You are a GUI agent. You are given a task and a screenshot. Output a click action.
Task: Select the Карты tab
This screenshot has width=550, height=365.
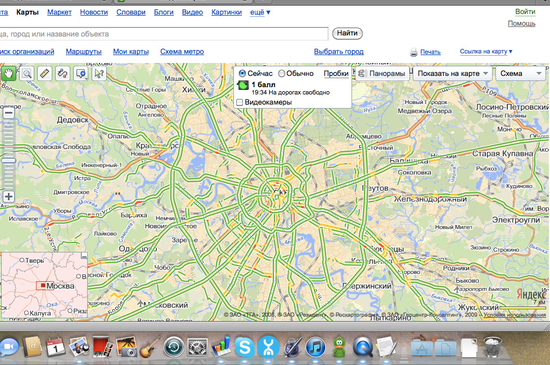pyautogui.click(x=27, y=13)
